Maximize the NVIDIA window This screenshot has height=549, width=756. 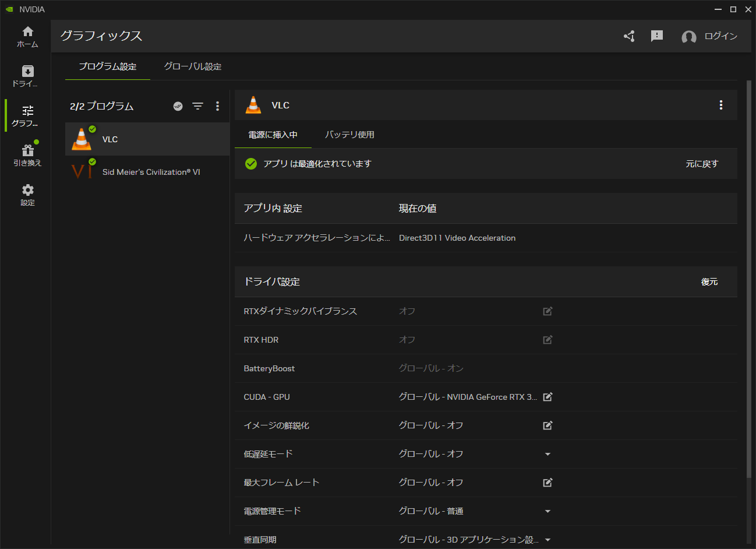(x=733, y=9)
